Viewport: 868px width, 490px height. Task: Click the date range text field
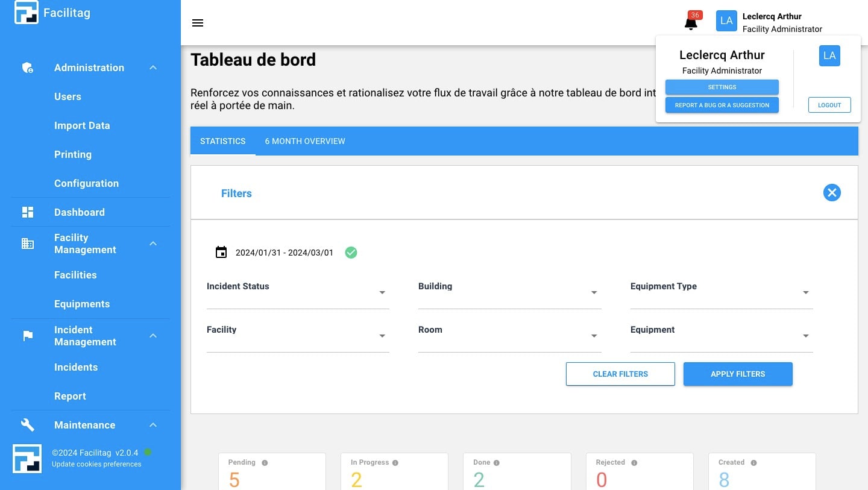click(284, 253)
